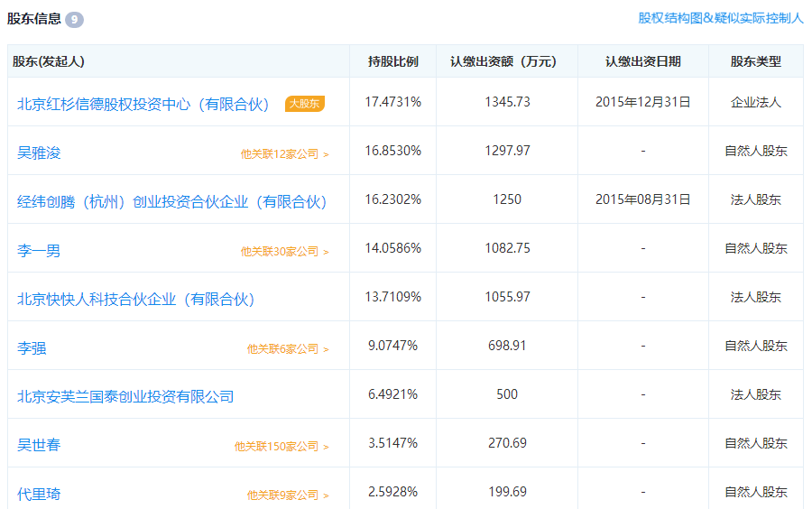Open 经纬创腾（杭州）创业投资合伙企业 link

coord(171,201)
